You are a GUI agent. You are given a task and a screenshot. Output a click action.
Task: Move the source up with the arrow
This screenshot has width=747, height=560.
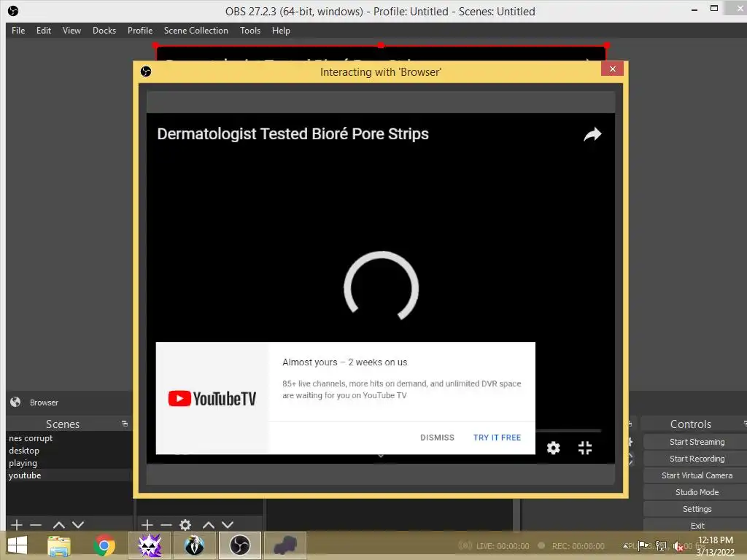208,525
